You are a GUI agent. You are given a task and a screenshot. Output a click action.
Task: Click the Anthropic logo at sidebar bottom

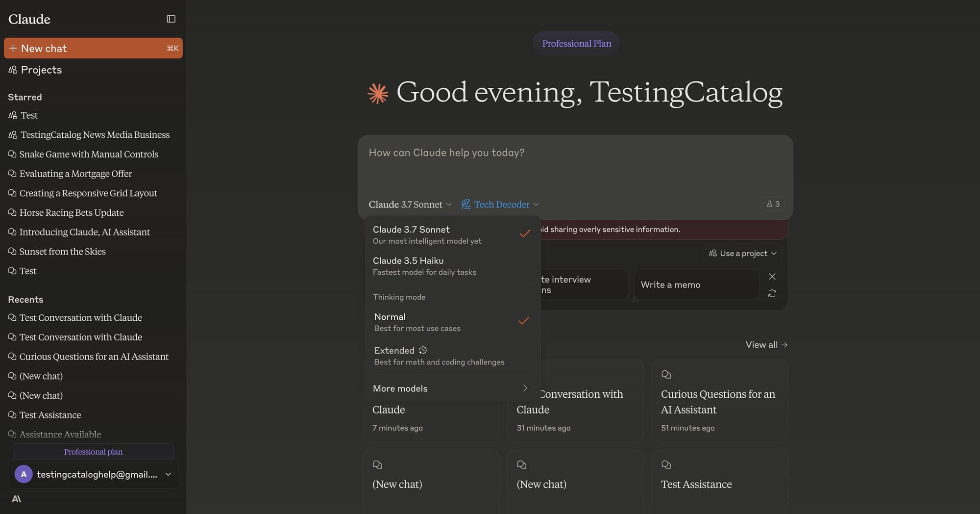point(16,499)
